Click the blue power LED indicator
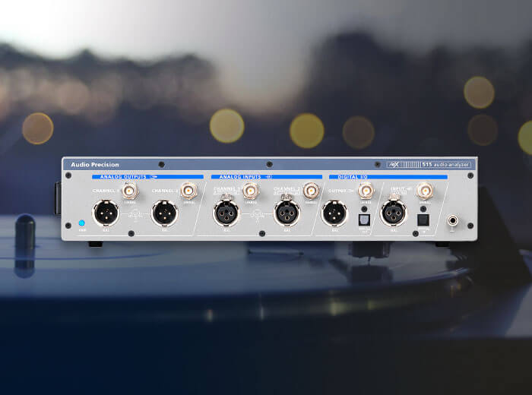The image size is (532, 395). click(x=81, y=223)
